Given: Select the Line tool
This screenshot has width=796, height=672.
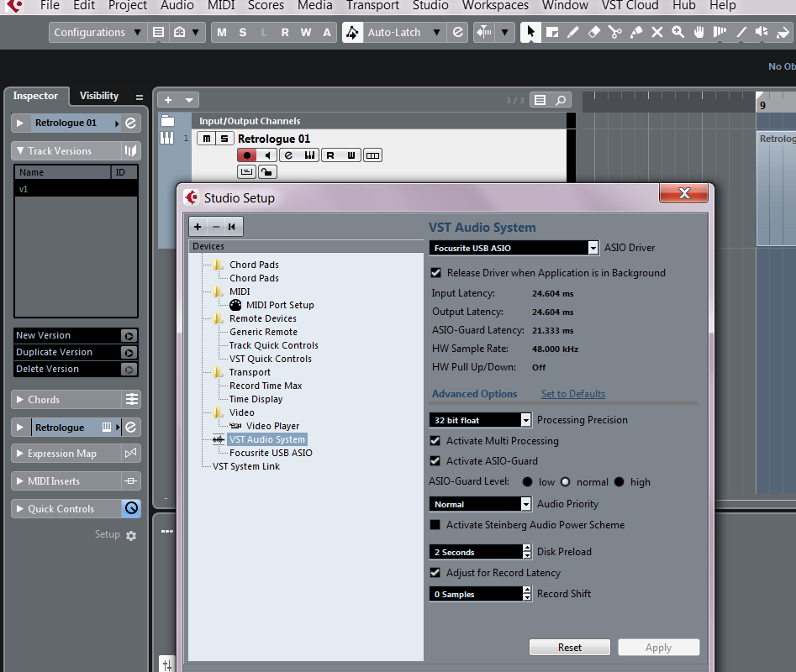Looking at the screenshot, I should (x=741, y=33).
